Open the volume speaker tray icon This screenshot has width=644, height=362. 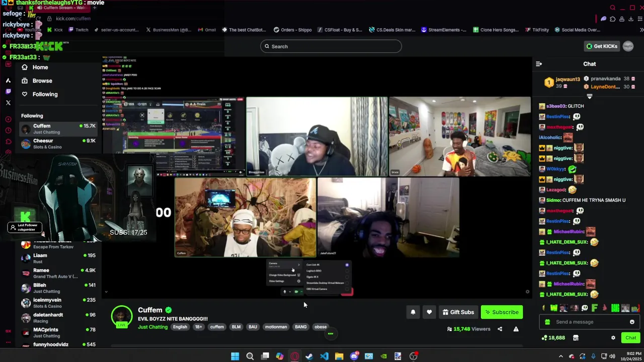[x=612, y=356]
